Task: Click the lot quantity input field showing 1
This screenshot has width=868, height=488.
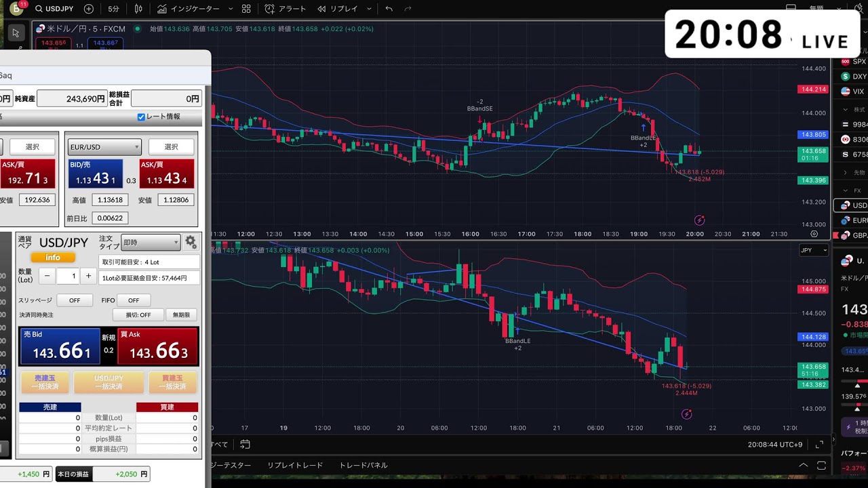Action: [x=68, y=276]
